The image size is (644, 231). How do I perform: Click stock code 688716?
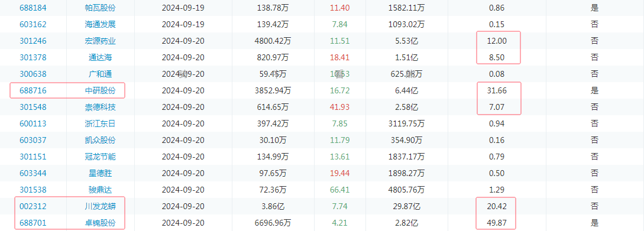(33, 90)
